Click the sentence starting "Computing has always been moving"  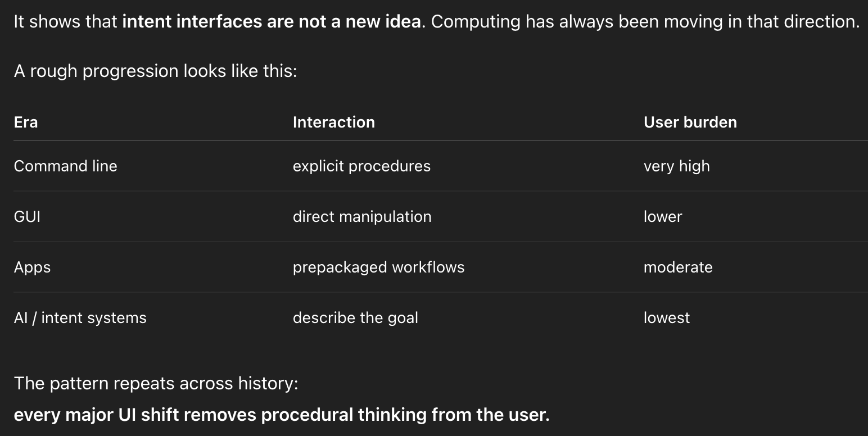645,22
